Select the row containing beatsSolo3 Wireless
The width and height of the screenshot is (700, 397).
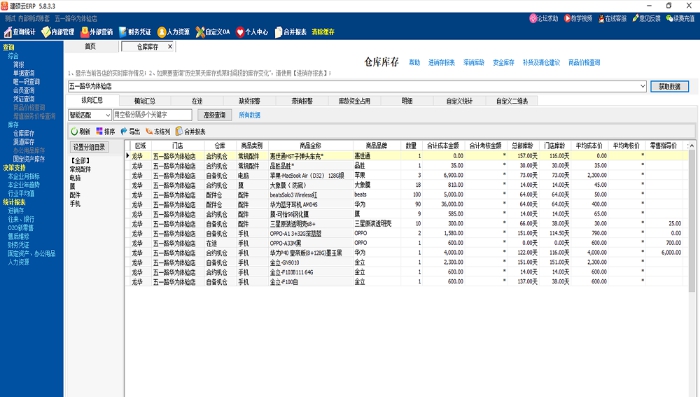(407, 195)
